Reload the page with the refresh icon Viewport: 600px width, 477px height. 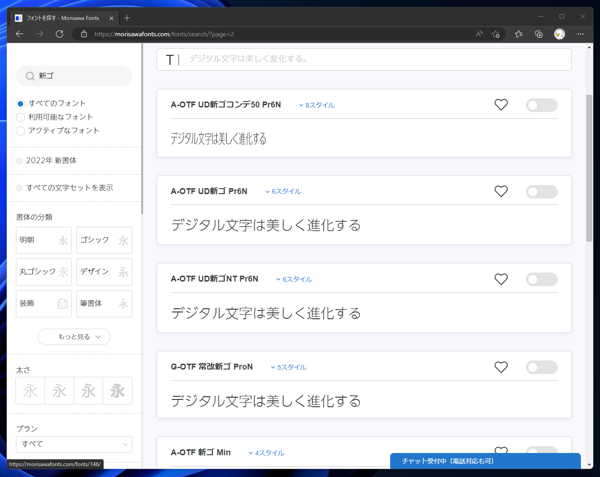pyautogui.click(x=59, y=34)
